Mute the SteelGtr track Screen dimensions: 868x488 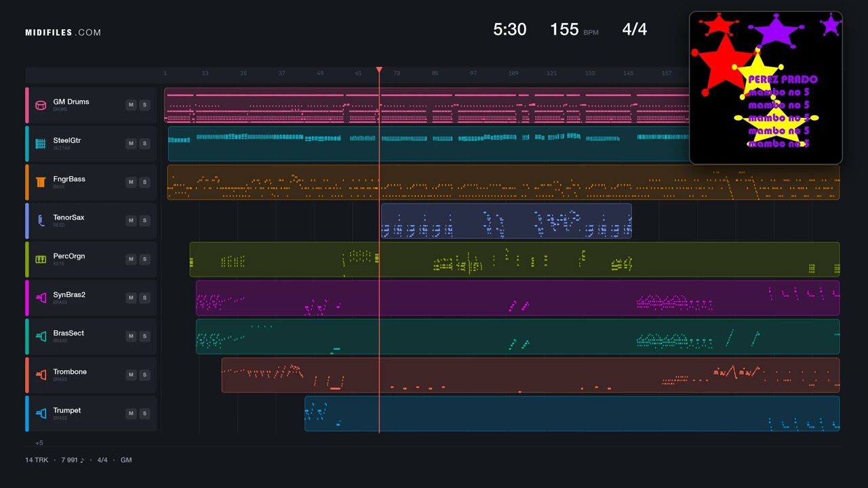click(131, 144)
